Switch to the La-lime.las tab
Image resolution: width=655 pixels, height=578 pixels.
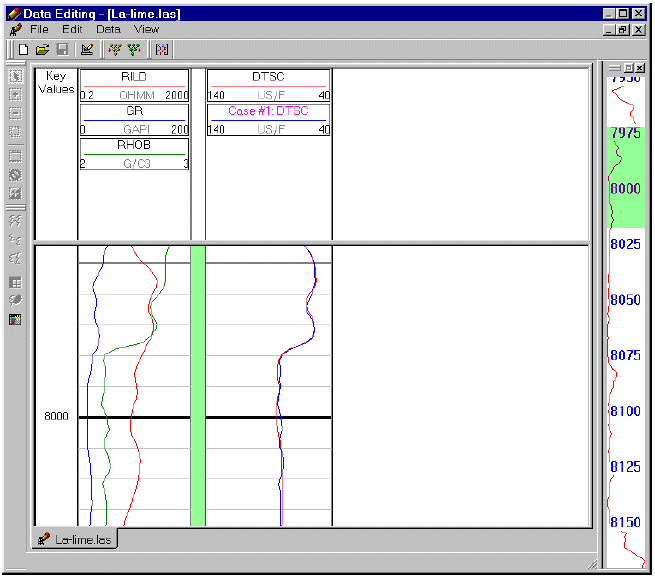(x=76, y=539)
